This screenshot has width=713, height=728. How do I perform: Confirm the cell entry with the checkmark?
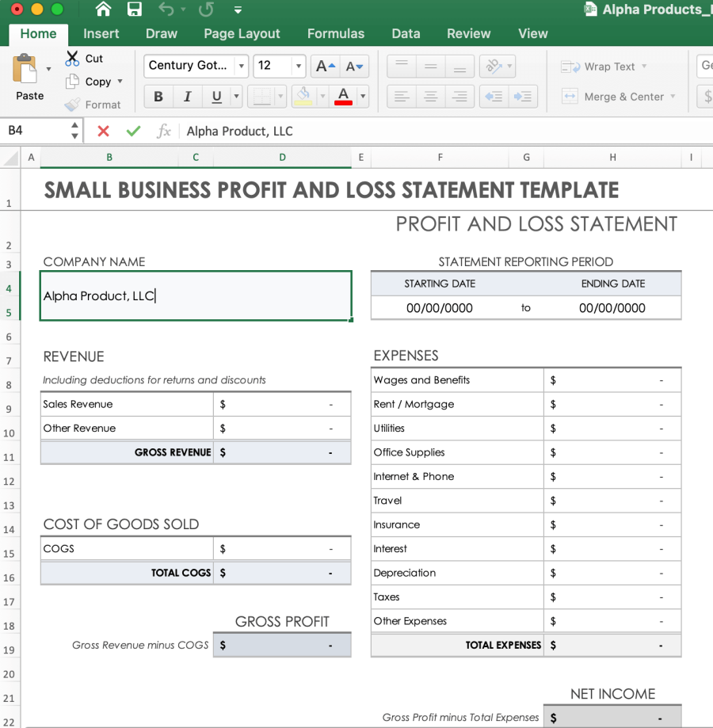(x=132, y=131)
